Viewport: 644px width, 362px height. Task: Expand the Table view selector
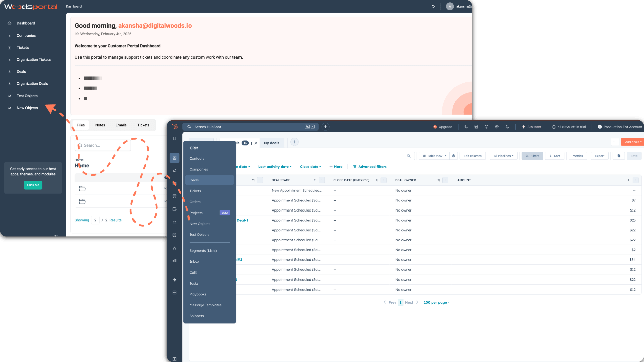tap(434, 156)
